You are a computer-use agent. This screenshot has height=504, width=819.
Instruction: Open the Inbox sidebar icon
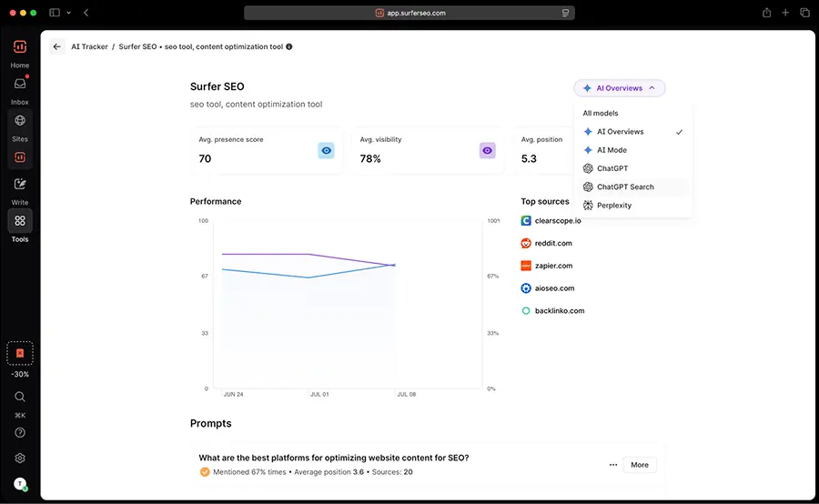(x=20, y=84)
